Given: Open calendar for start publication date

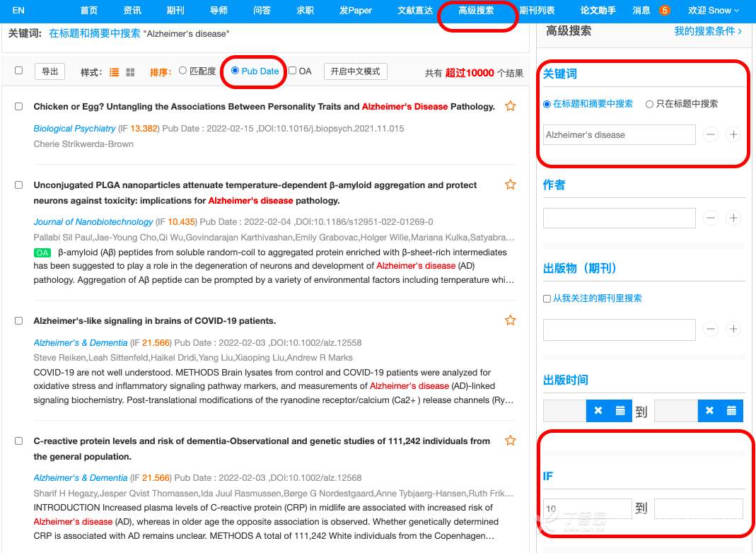Looking at the screenshot, I should 620,411.
